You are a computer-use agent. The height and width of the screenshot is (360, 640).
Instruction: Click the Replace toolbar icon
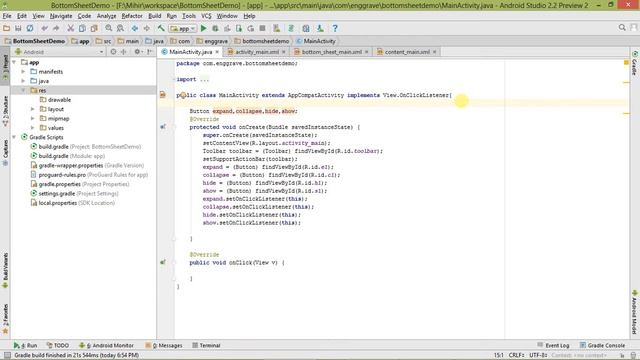coord(120,28)
